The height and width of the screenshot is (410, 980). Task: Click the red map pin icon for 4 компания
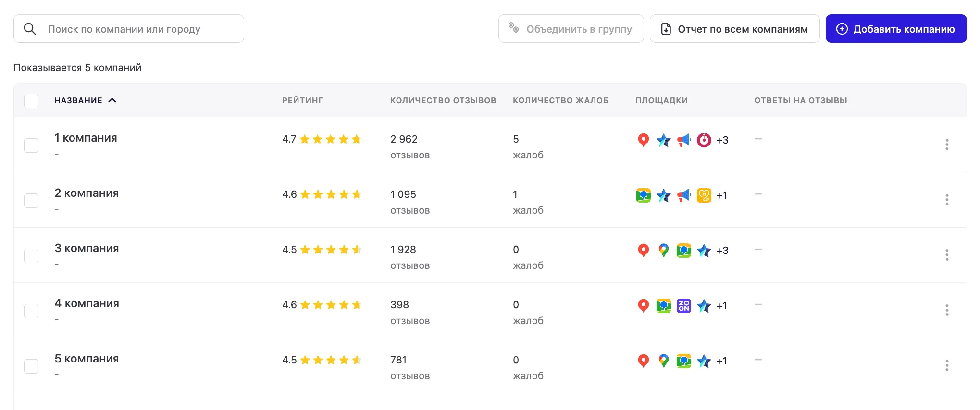point(643,306)
